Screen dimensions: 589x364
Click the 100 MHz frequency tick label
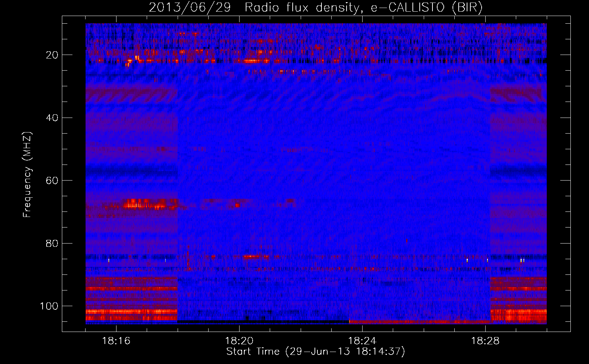click(x=49, y=306)
